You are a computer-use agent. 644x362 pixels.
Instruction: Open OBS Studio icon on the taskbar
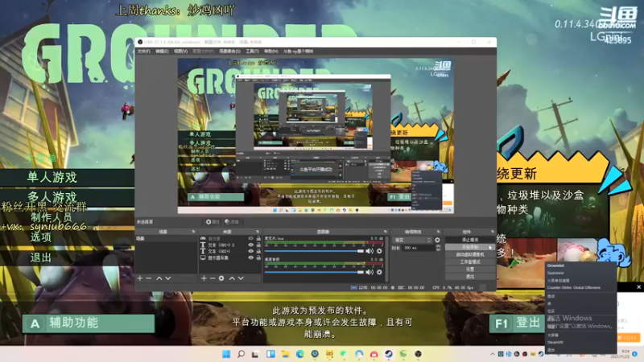(x=418, y=354)
